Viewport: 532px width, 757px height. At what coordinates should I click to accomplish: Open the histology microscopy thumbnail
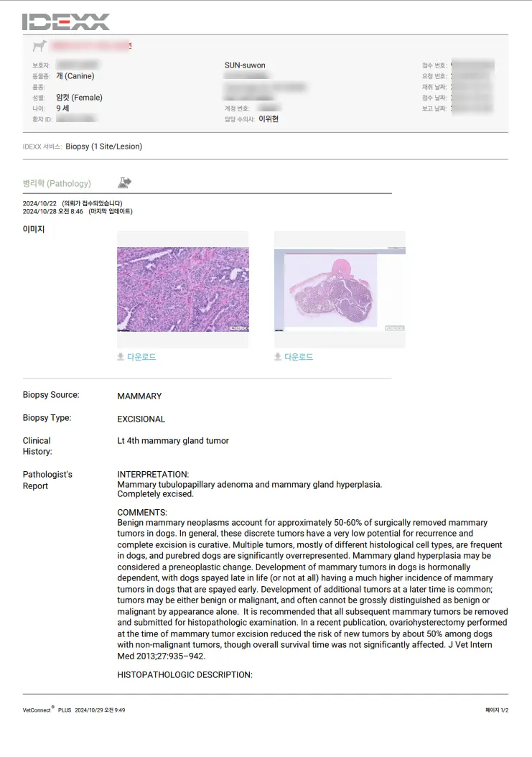click(x=183, y=289)
